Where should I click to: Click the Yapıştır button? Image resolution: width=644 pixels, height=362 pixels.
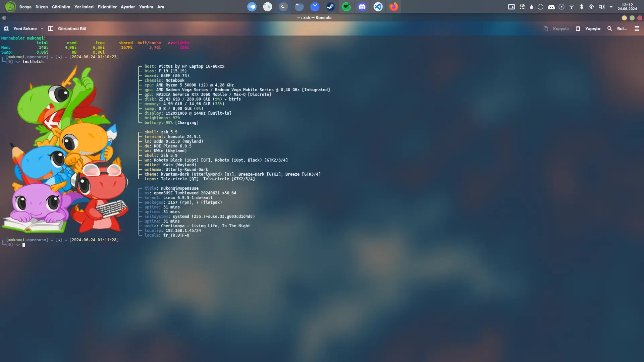click(x=588, y=29)
